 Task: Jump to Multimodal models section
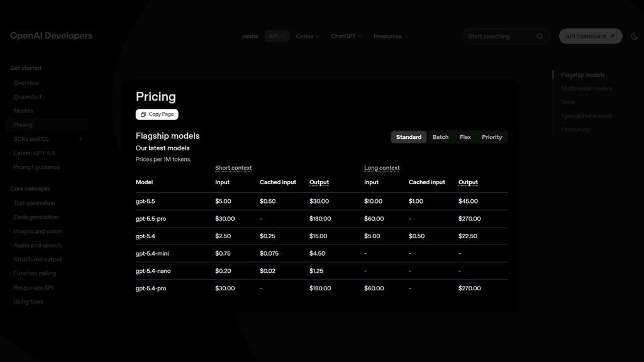click(587, 89)
